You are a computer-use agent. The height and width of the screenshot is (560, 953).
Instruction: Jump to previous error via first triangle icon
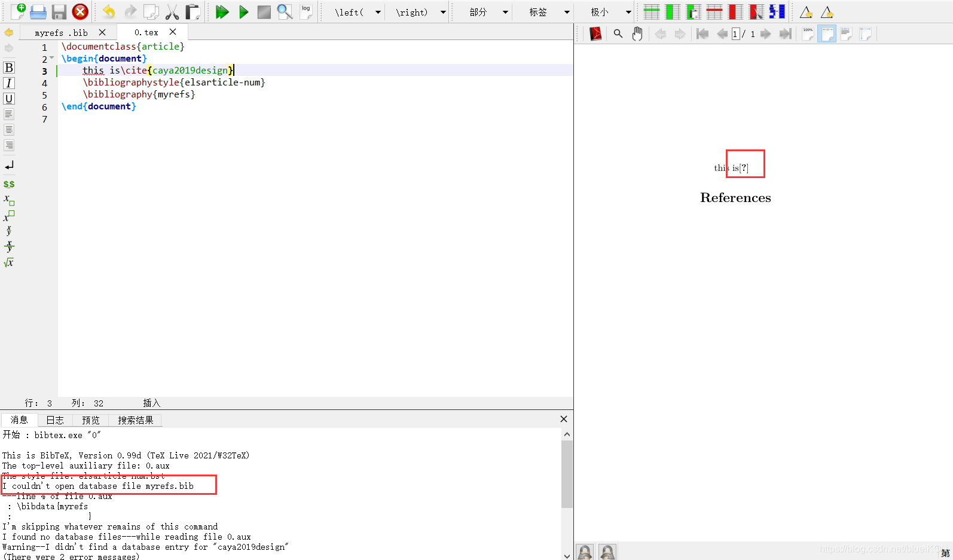806,12
